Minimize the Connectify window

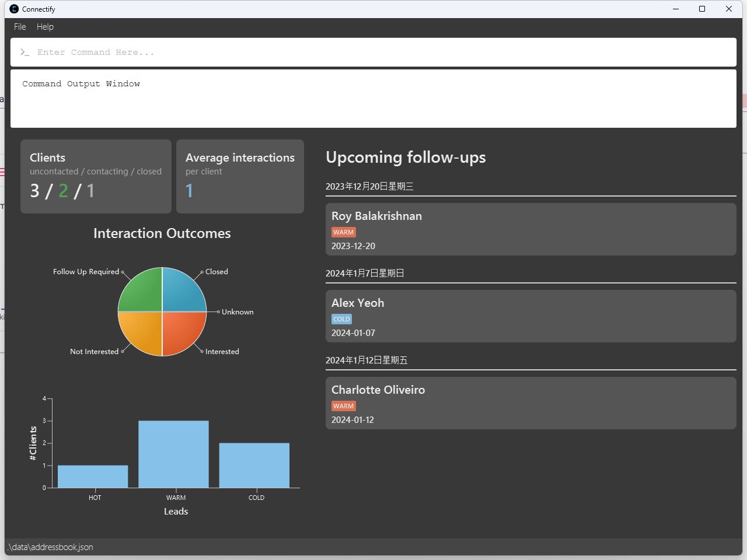676,9
